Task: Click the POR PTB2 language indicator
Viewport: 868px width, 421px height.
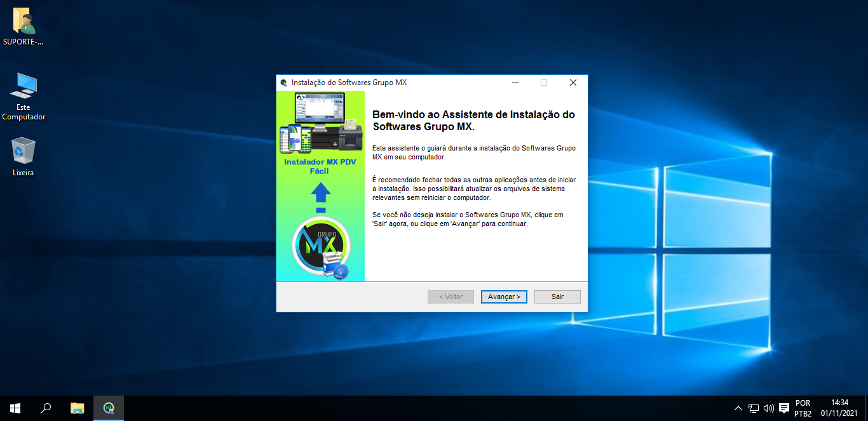Action: pyautogui.click(x=803, y=408)
